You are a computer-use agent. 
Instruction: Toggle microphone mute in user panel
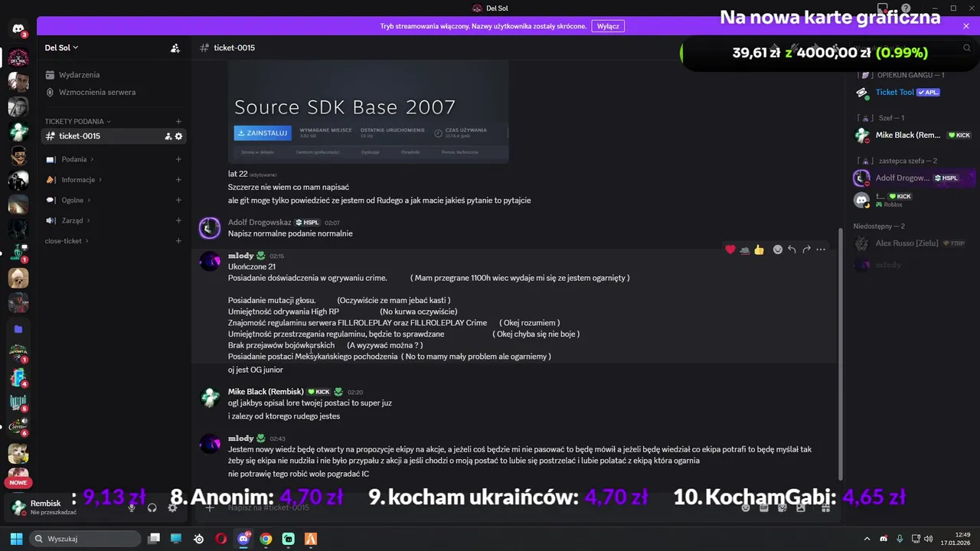click(132, 507)
